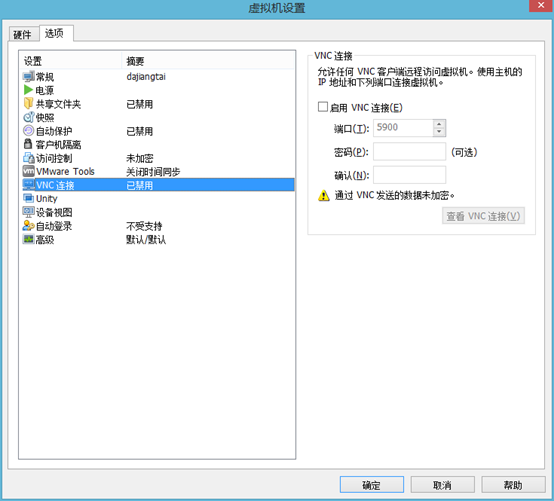This screenshot has width=554, height=501.
Task: Focus the 密码(P) password field
Action: coord(409,152)
